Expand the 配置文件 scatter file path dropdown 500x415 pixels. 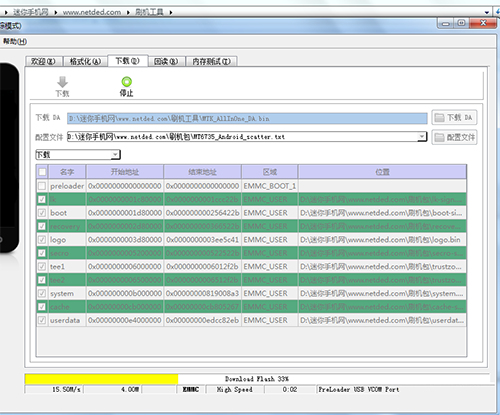click(422, 136)
